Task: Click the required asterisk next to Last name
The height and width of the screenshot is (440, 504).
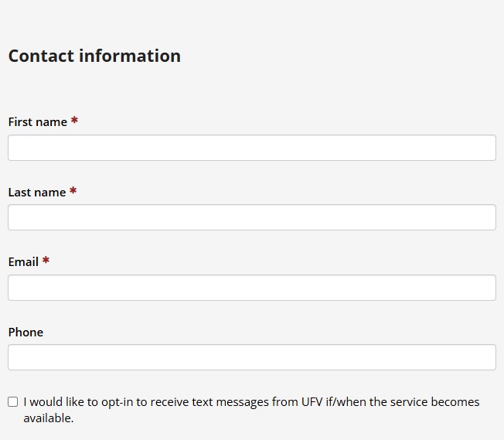Action: [73, 191]
